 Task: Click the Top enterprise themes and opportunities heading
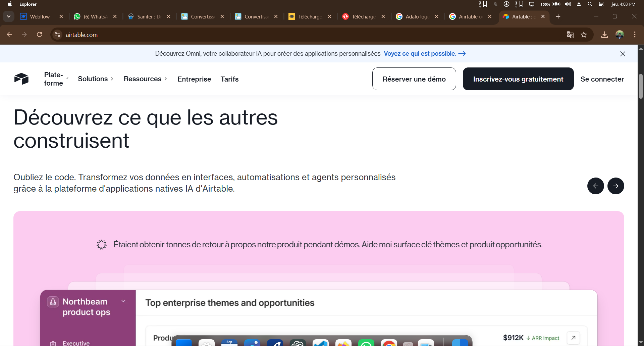tap(230, 303)
